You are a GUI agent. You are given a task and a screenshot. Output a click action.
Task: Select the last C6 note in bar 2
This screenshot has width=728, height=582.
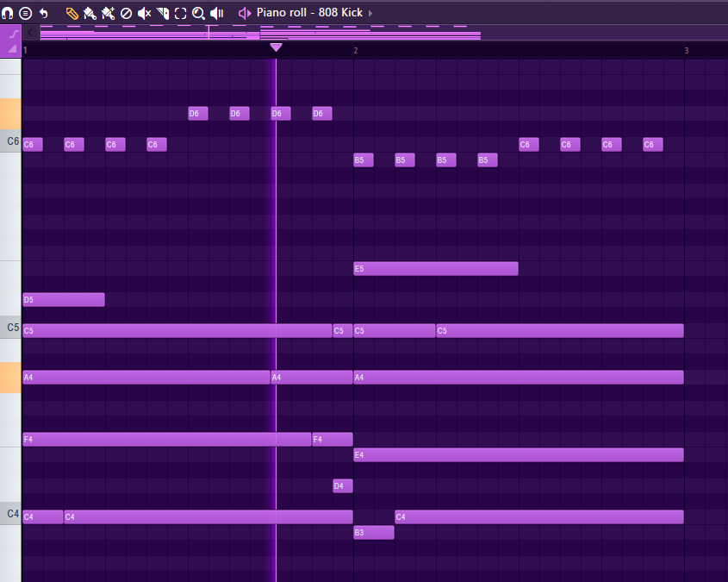click(x=653, y=145)
